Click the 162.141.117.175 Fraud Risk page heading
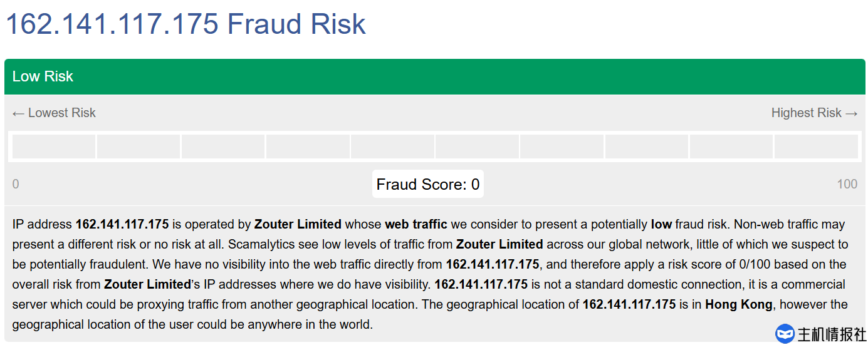Screen dimensions: 868x345 (x=186, y=24)
